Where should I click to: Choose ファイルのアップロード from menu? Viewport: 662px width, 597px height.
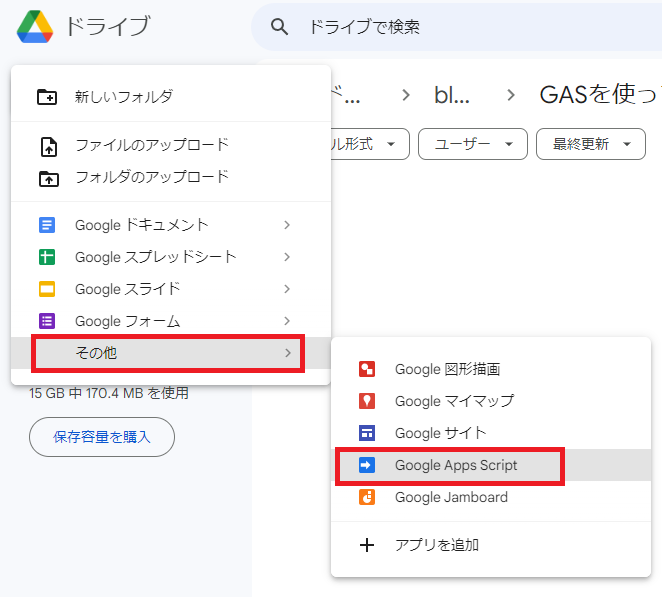click(171, 145)
